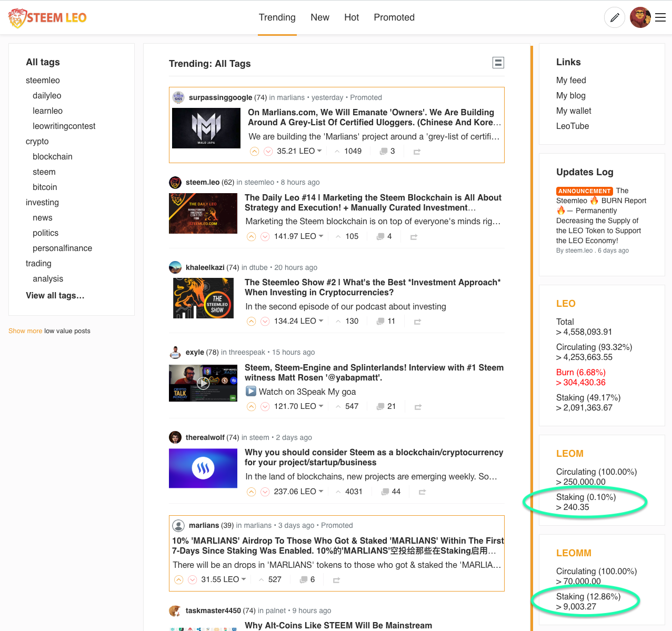This screenshot has width=672, height=631.
Task: Open the user profile avatar
Action: coord(640,18)
